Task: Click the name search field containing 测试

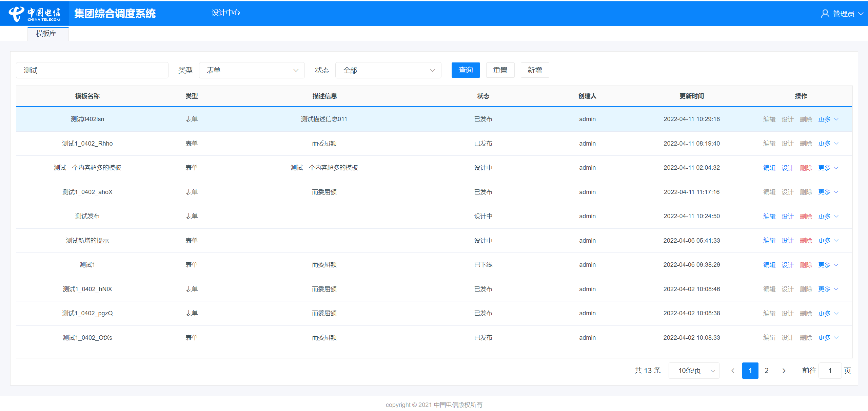Action: coord(92,70)
